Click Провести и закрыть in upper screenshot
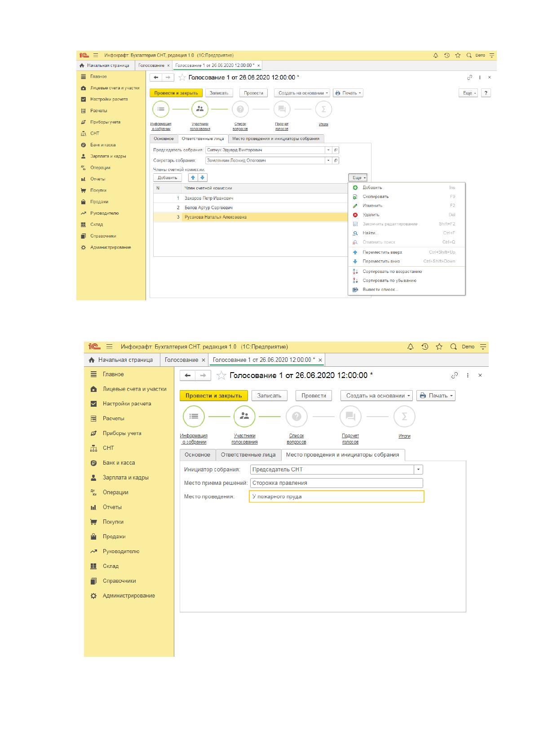 tap(176, 93)
